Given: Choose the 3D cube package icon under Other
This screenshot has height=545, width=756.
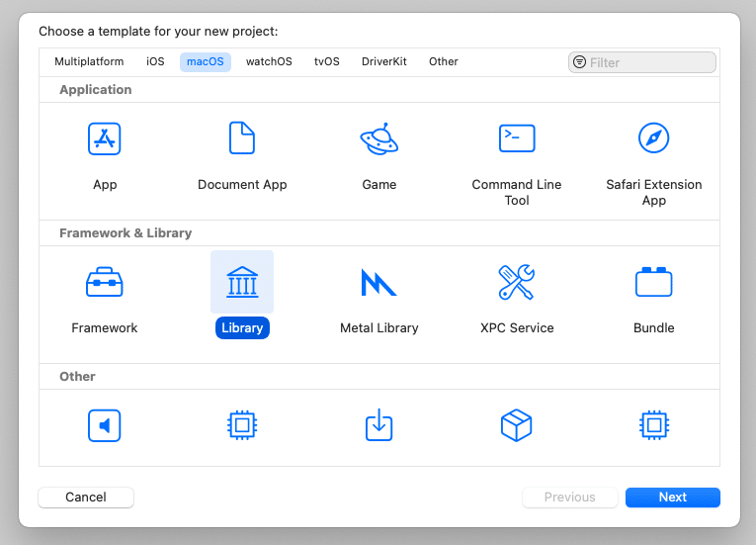Looking at the screenshot, I should coord(517,425).
